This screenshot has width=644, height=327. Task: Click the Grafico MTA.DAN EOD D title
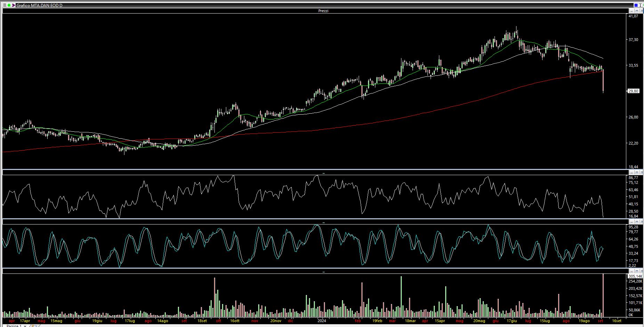click(40, 5)
